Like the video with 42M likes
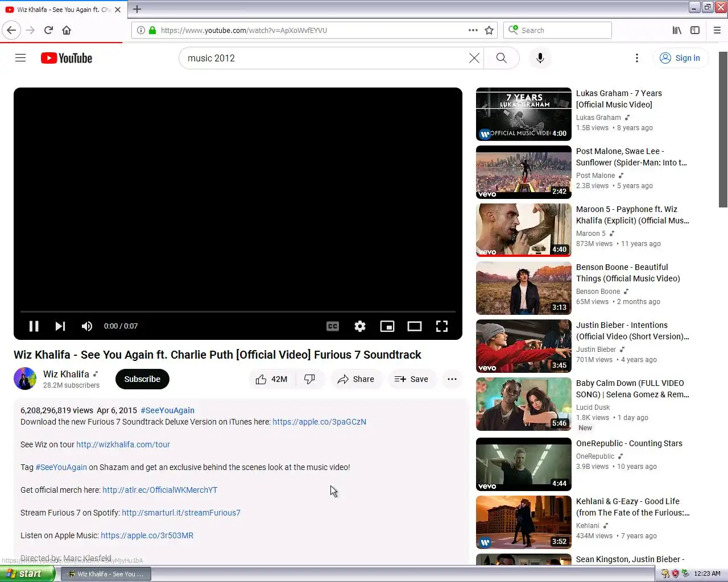This screenshot has height=582, width=728. pyautogui.click(x=271, y=379)
